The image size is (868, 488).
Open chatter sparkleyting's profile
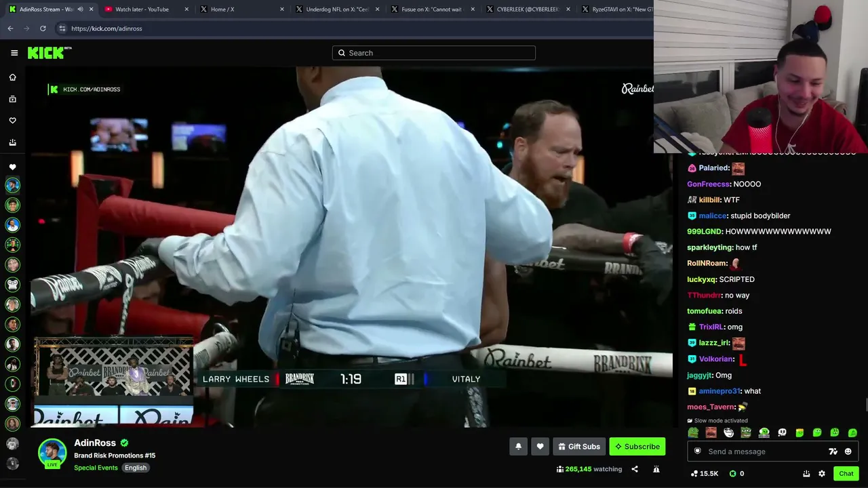(x=710, y=247)
